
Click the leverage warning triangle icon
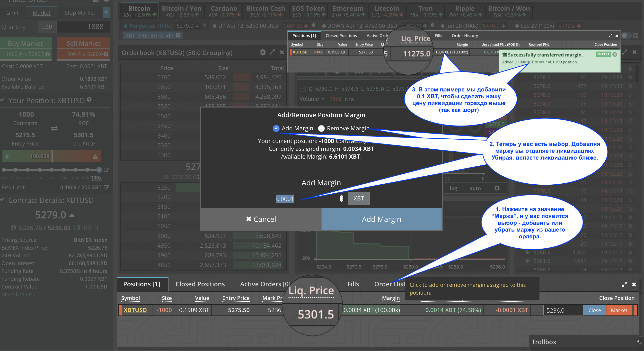[95, 157]
